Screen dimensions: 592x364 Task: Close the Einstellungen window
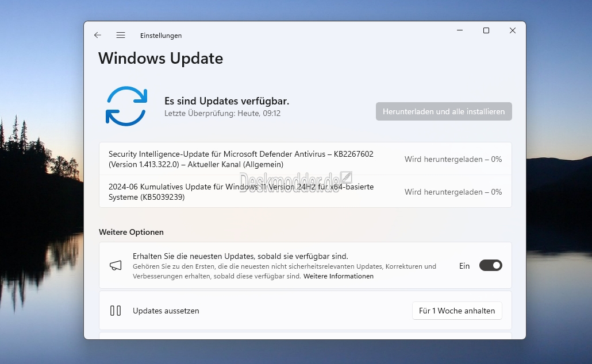coord(512,30)
